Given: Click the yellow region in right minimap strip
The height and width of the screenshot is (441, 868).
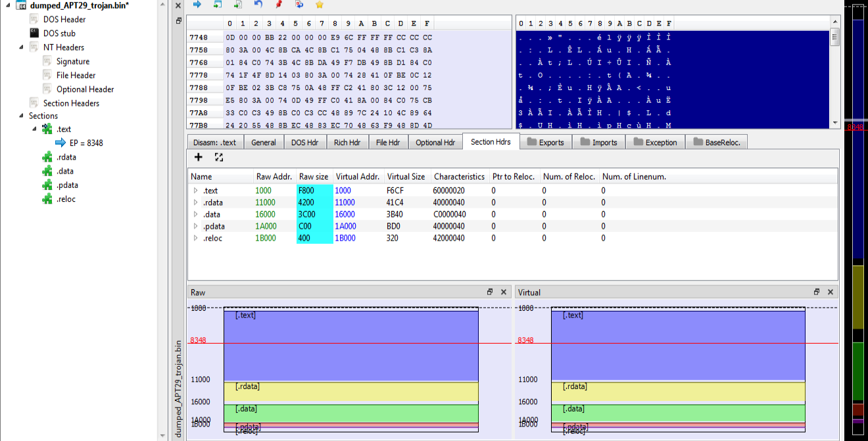Looking at the screenshot, I should (x=857, y=297).
